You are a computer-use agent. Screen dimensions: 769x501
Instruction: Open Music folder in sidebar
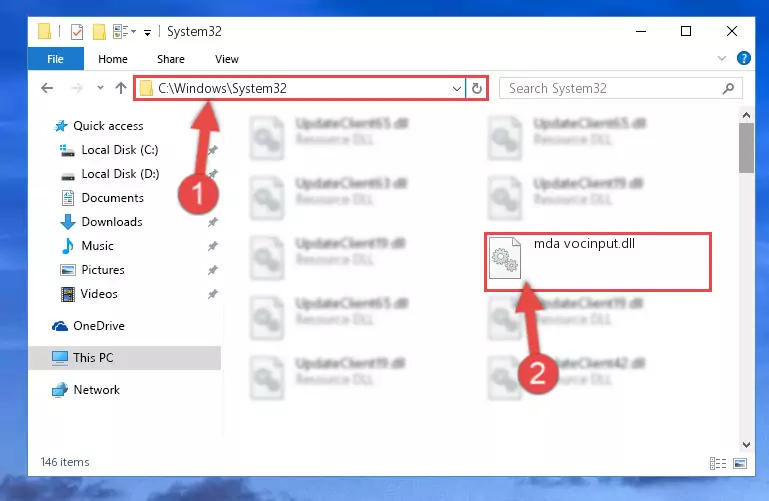click(x=97, y=246)
